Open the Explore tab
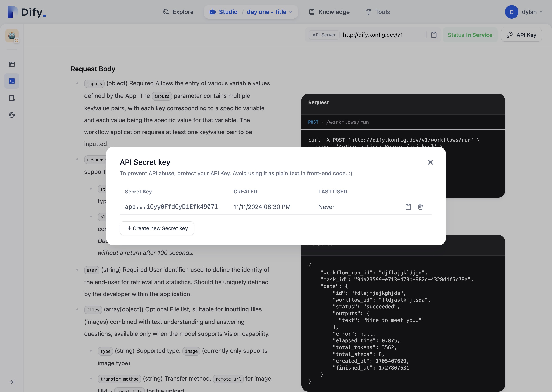552x392 pixels. 178,12
